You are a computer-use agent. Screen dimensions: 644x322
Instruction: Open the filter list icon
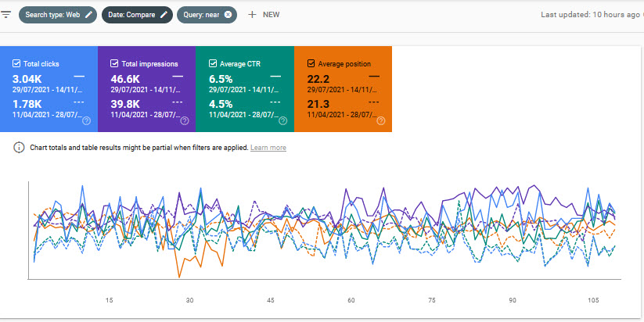pyautogui.click(x=6, y=14)
